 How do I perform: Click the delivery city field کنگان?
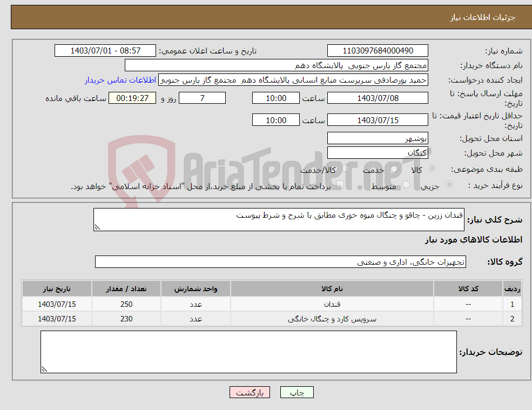click(x=378, y=153)
